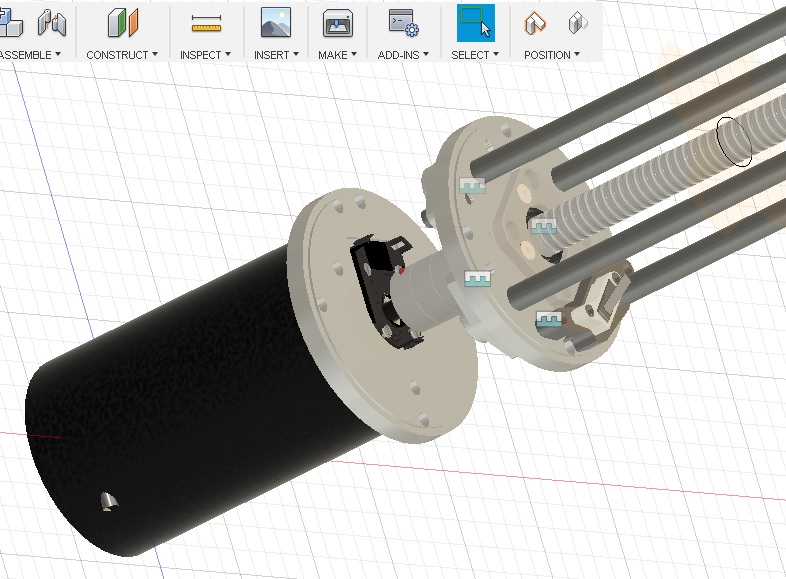Open Scripts and Add-Ins icon
The width and height of the screenshot is (786, 579).
(403, 22)
